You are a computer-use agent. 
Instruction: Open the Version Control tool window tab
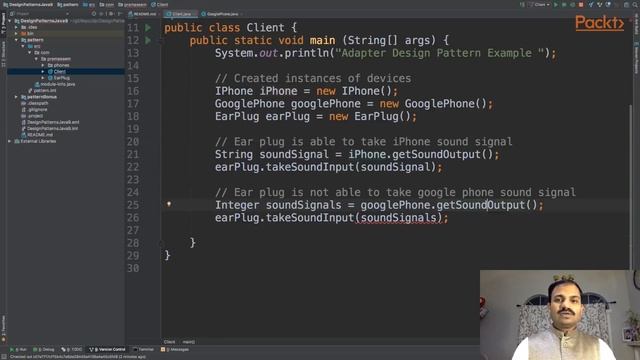[x=107, y=350]
